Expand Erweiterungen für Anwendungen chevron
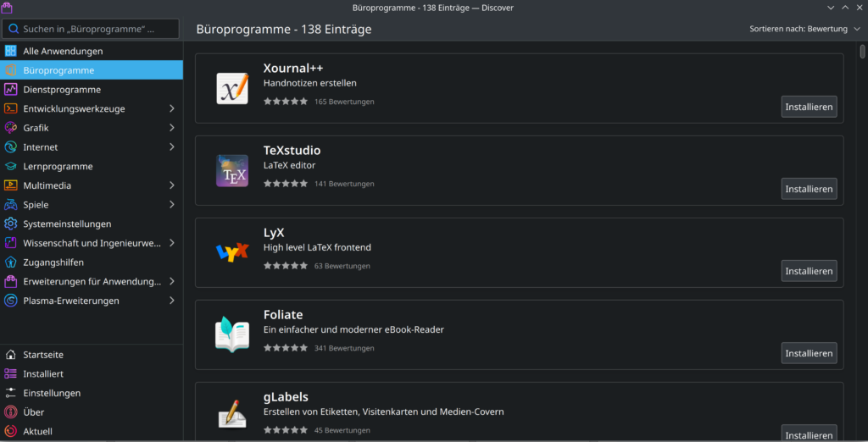This screenshot has width=868, height=442. click(x=171, y=281)
